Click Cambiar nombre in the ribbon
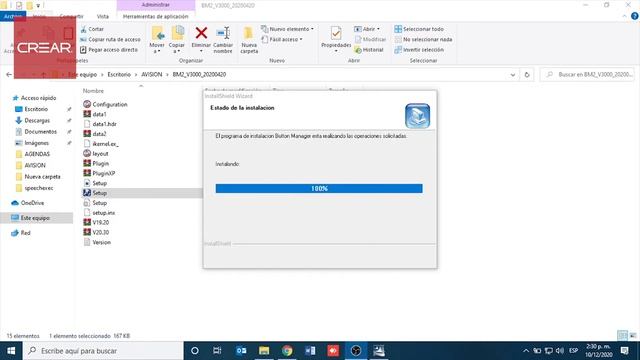The image size is (640, 360). tap(223, 40)
